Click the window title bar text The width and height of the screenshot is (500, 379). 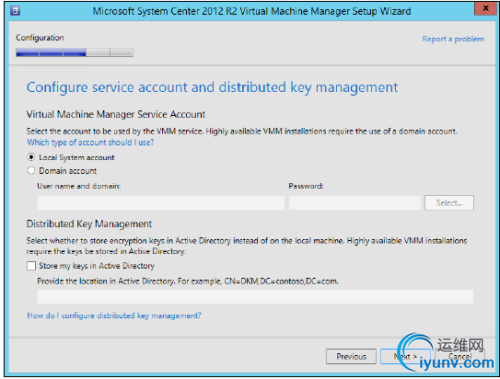(x=252, y=11)
